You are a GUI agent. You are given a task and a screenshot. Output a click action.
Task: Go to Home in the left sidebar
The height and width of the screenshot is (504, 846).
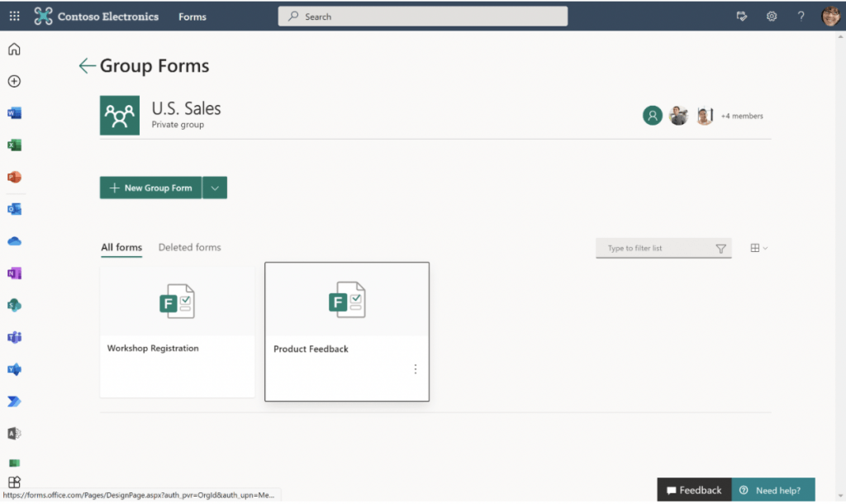(x=15, y=49)
